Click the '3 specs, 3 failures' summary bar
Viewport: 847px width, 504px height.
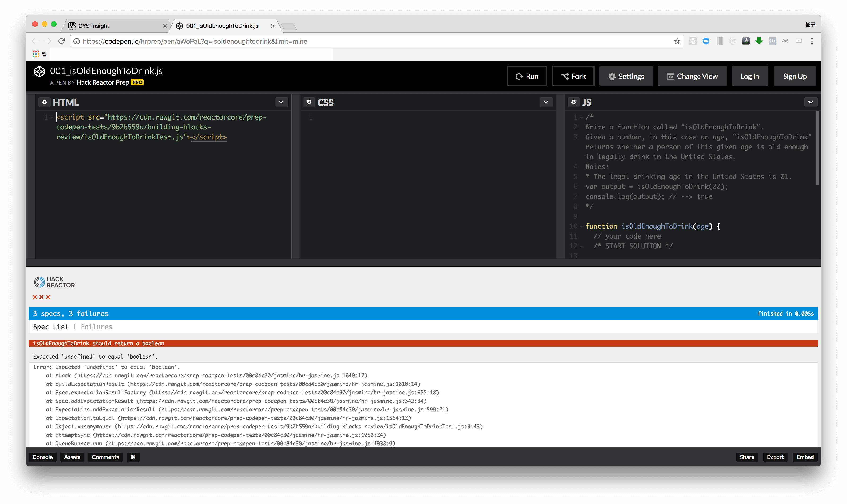pos(423,314)
